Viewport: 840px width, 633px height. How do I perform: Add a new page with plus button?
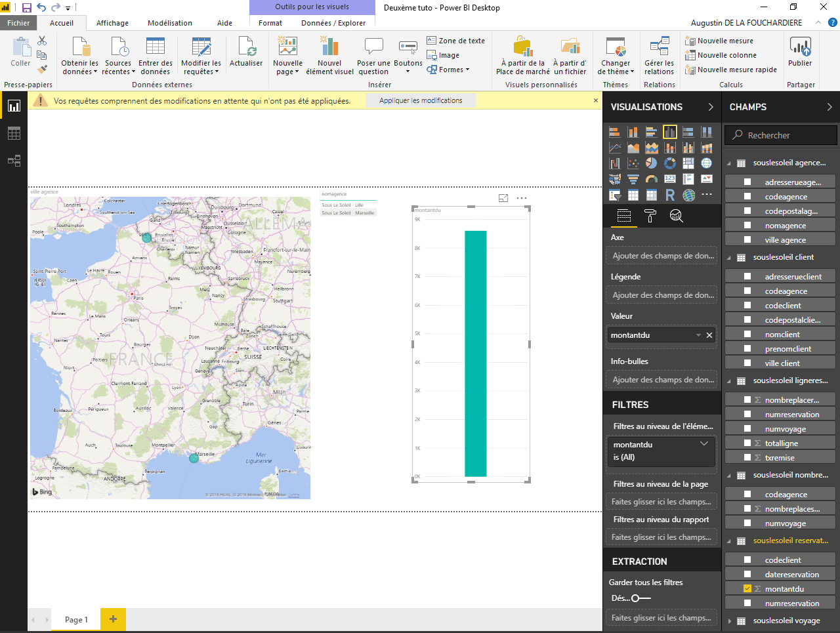[113, 619]
